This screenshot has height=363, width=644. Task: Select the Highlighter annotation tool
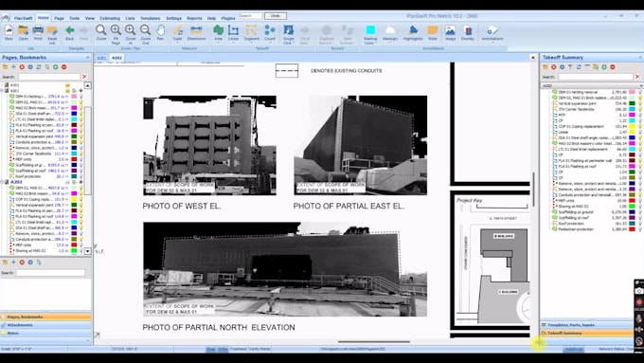[413, 32]
